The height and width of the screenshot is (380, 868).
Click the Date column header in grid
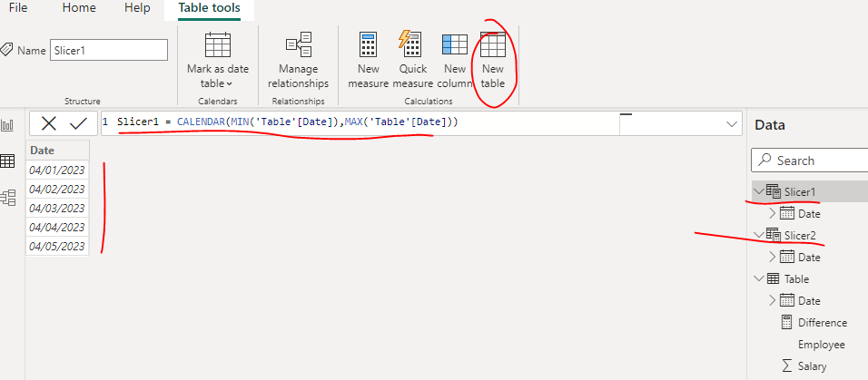click(57, 150)
